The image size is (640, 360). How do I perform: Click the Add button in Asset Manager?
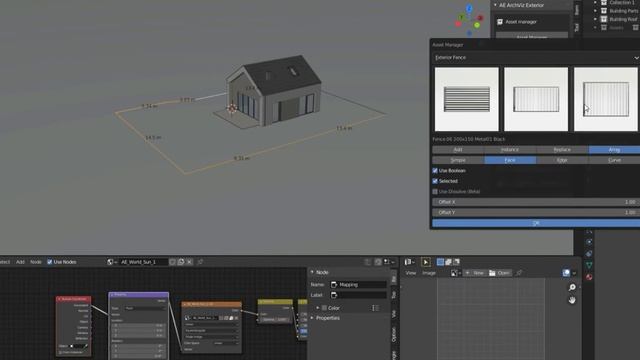458,150
